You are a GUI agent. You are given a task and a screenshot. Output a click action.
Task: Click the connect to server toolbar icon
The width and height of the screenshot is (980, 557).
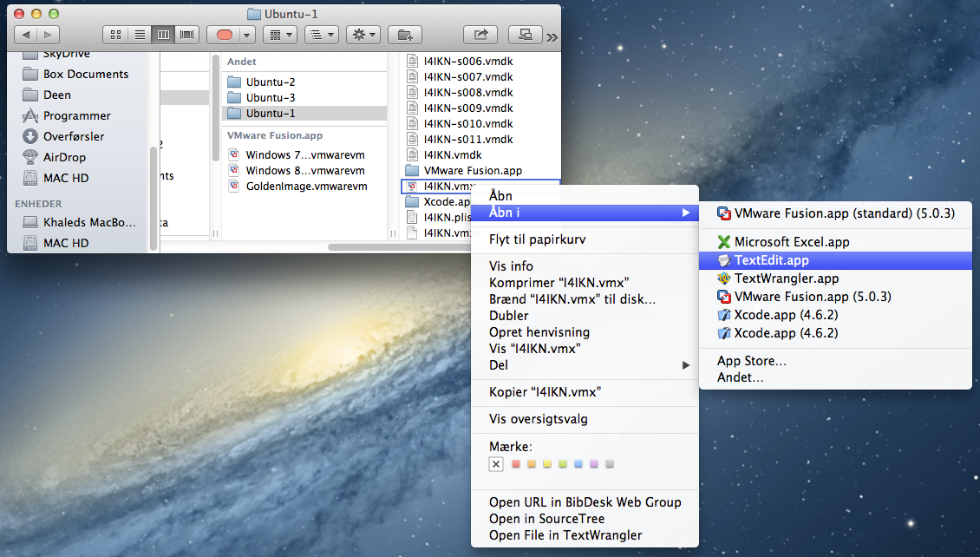(525, 35)
